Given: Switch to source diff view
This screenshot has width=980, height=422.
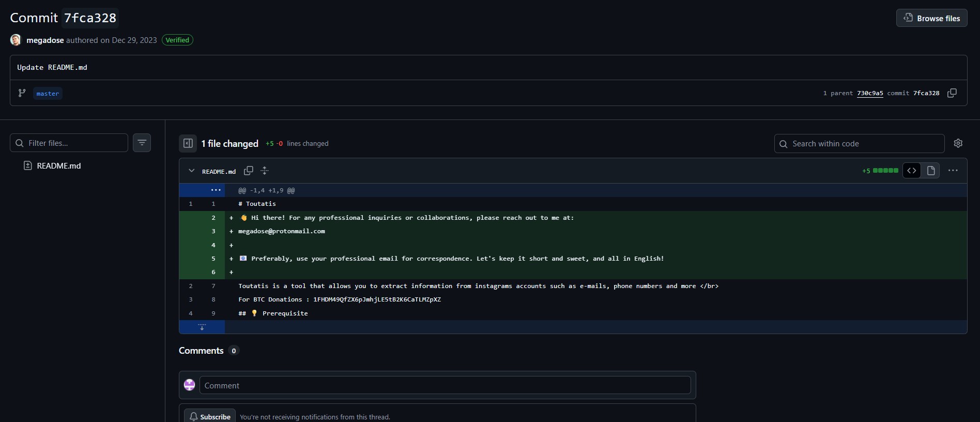Looking at the screenshot, I should click(912, 171).
